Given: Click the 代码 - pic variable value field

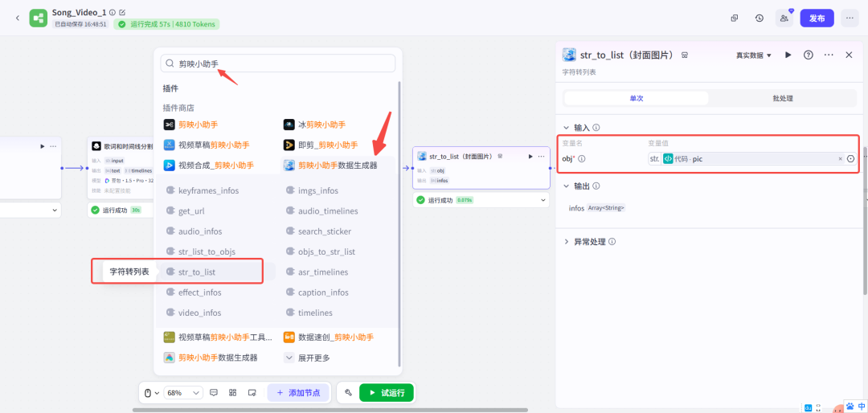Looking at the screenshot, I should tap(751, 159).
